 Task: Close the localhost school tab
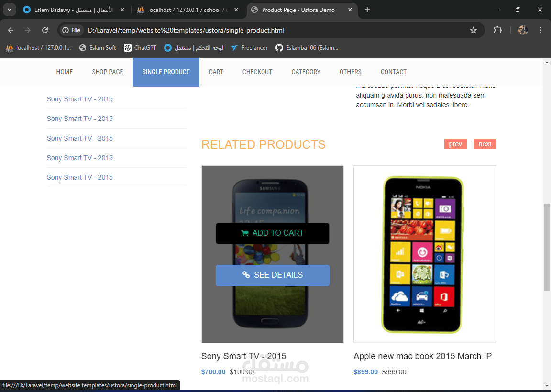236,10
